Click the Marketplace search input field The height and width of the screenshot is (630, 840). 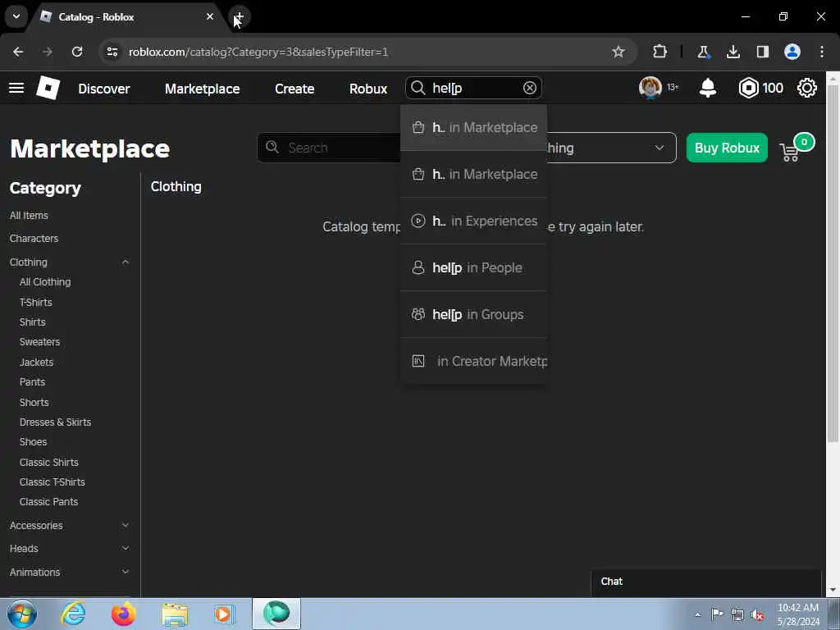coord(329,148)
